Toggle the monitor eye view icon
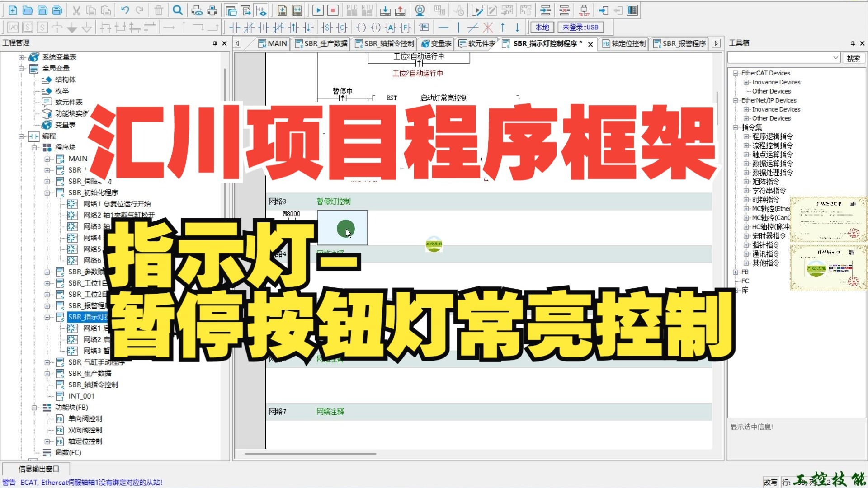Image resolution: width=868 pixels, height=488 pixels. pyautogui.click(x=261, y=10)
